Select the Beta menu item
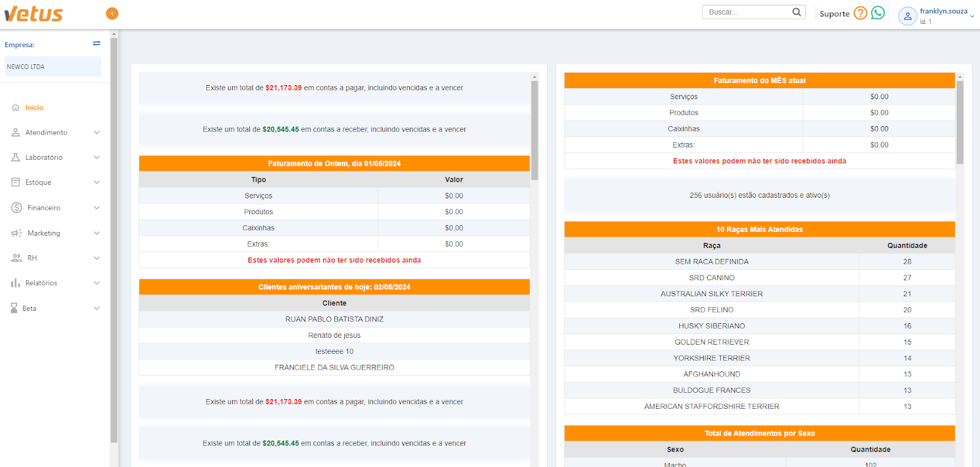The image size is (980, 467). (x=29, y=308)
